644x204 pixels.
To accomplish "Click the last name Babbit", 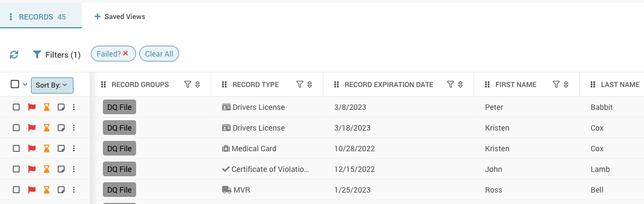I will [x=602, y=107].
